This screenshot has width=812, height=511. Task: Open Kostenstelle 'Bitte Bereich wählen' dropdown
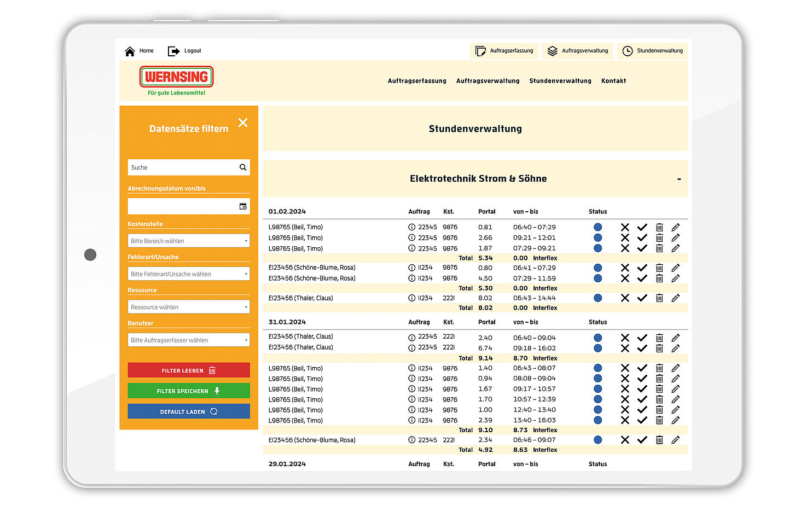pos(189,241)
